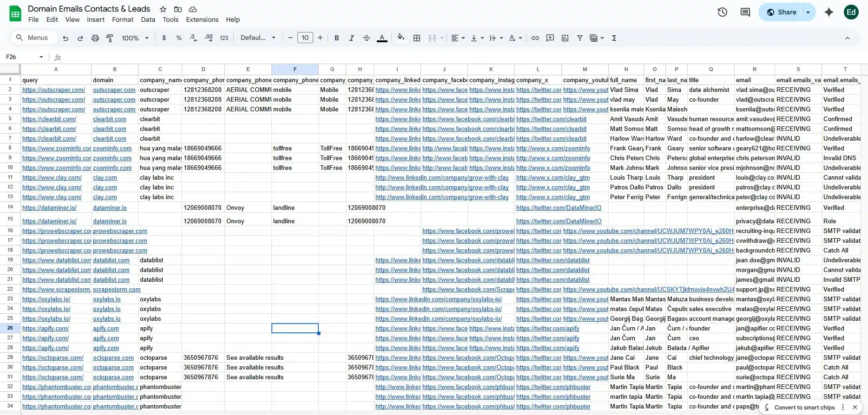
Task: Open the Format menu
Action: (x=123, y=19)
